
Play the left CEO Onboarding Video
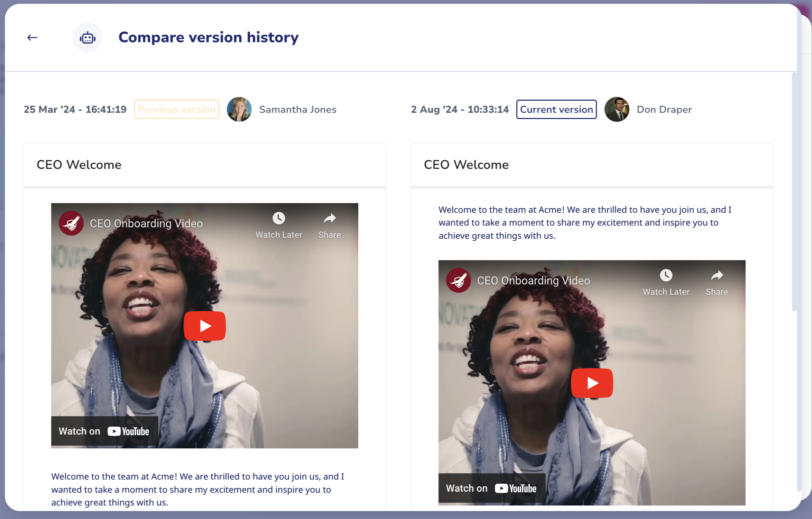205,326
